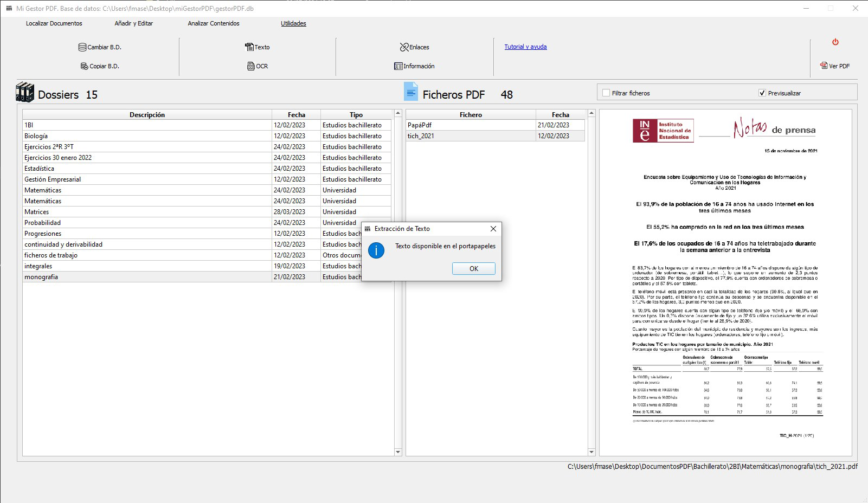
Task: Select the Ejercicios 30 enero 2022 dossier
Action: (x=207, y=158)
